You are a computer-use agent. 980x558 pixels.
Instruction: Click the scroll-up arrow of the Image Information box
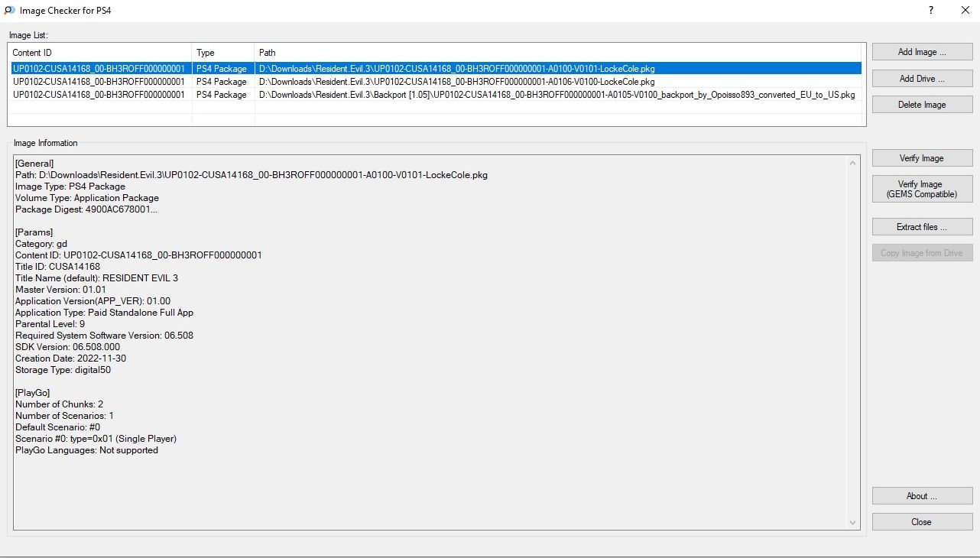tap(853, 163)
